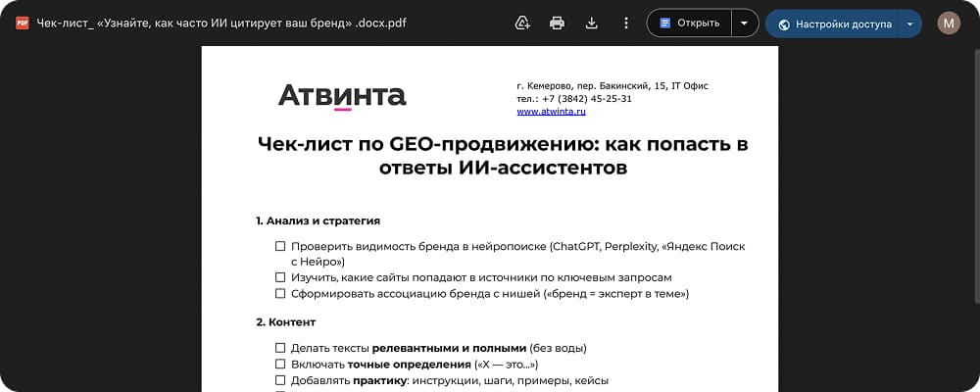Image resolution: width=980 pixels, height=392 pixels.
Task: Click the PDF file type icon
Action: click(22, 23)
